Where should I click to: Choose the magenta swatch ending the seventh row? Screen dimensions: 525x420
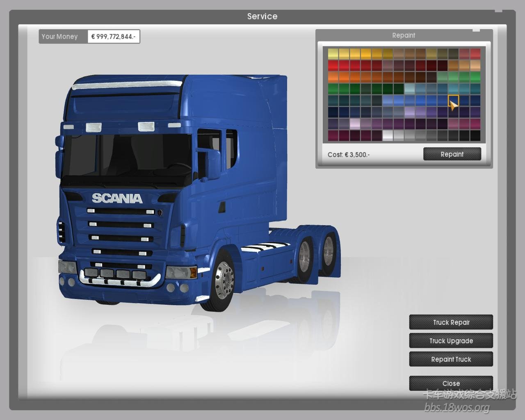pyautogui.click(x=475, y=123)
